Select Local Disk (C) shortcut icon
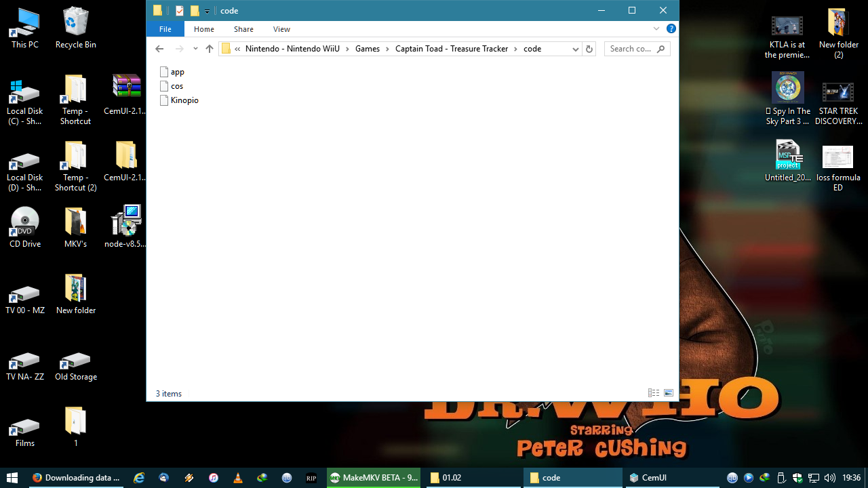The height and width of the screenshot is (488, 868). pyautogui.click(x=25, y=101)
